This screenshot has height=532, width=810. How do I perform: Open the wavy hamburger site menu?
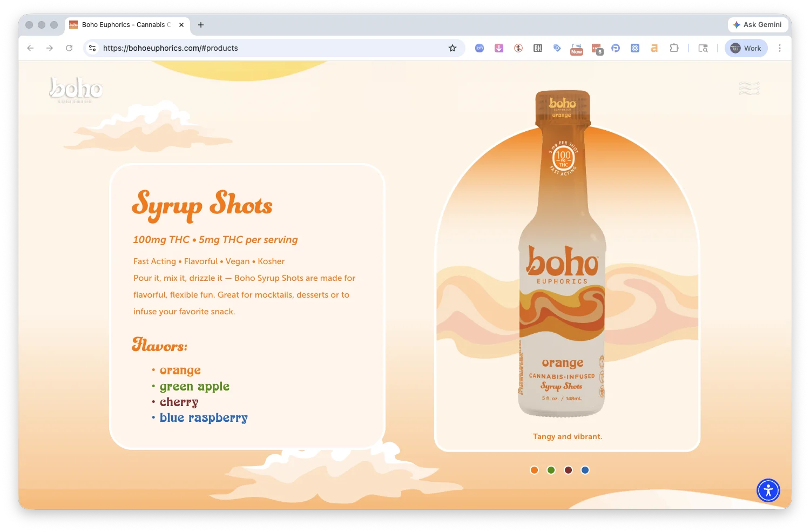(749, 88)
